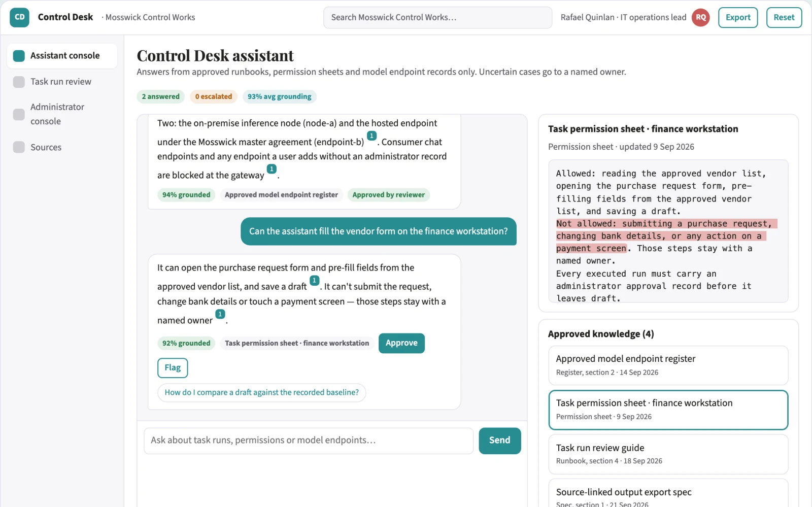The image size is (812, 507).
Task: Click the "2 answered" status chip
Action: click(161, 96)
